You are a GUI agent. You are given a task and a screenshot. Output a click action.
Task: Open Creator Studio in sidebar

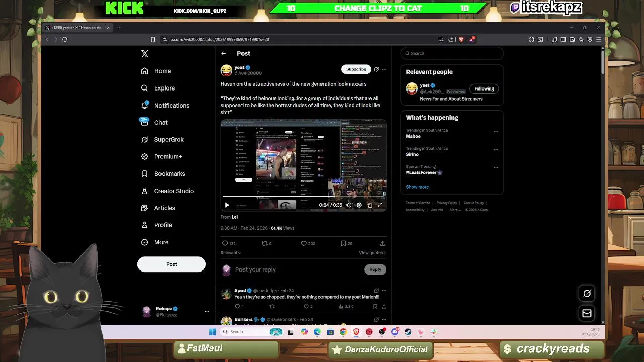pyautogui.click(x=167, y=191)
